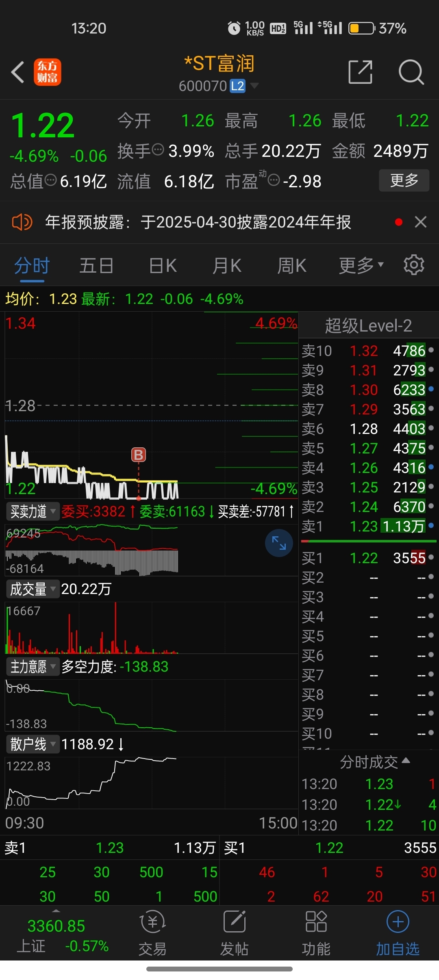Tap the volume bar chart
The width and height of the screenshot is (439, 980).
pyautogui.click(x=151, y=628)
